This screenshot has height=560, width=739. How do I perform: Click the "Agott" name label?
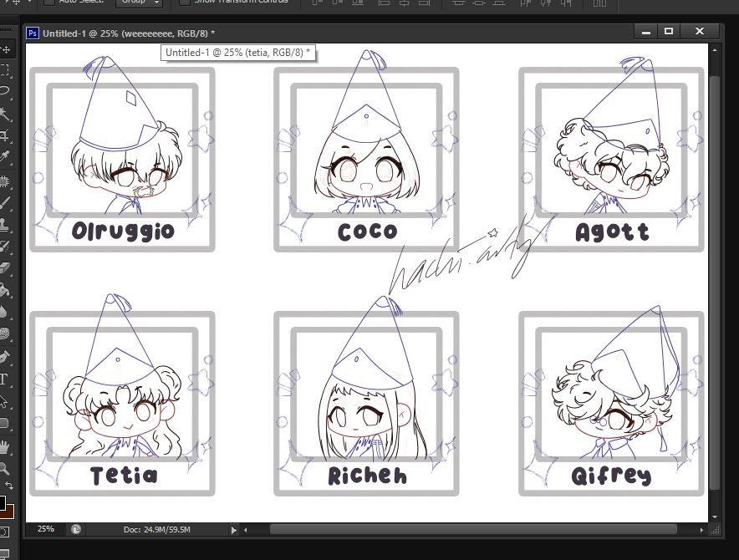click(x=612, y=232)
